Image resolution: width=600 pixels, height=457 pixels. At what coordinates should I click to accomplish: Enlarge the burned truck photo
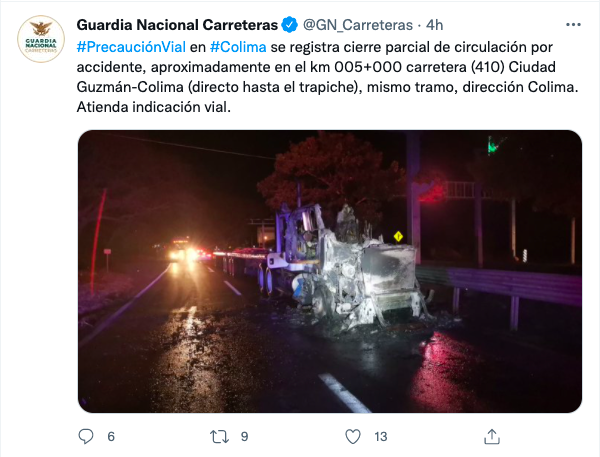[x=330, y=271]
